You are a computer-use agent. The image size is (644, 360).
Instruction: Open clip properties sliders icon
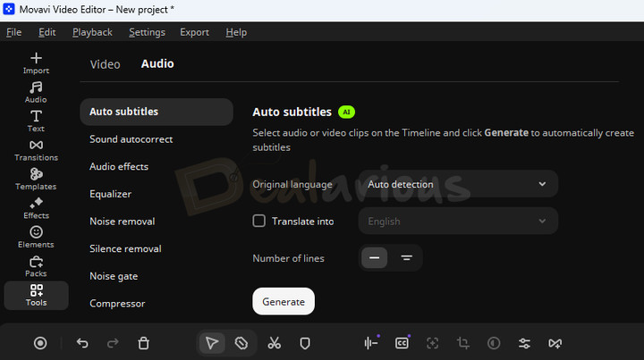pyautogui.click(x=524, y=343)
